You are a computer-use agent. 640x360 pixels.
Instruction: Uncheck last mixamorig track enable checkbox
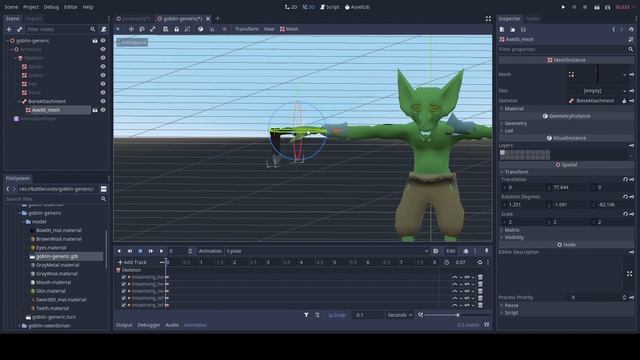point(124,305)
